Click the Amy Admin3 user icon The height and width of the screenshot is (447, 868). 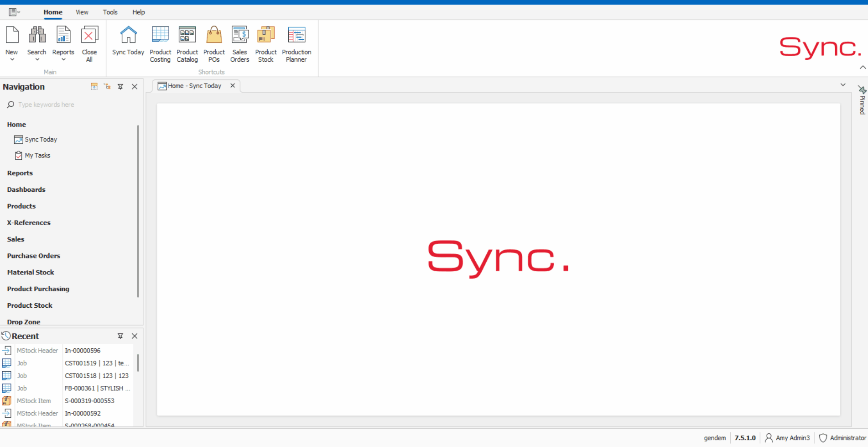[769, 438]
